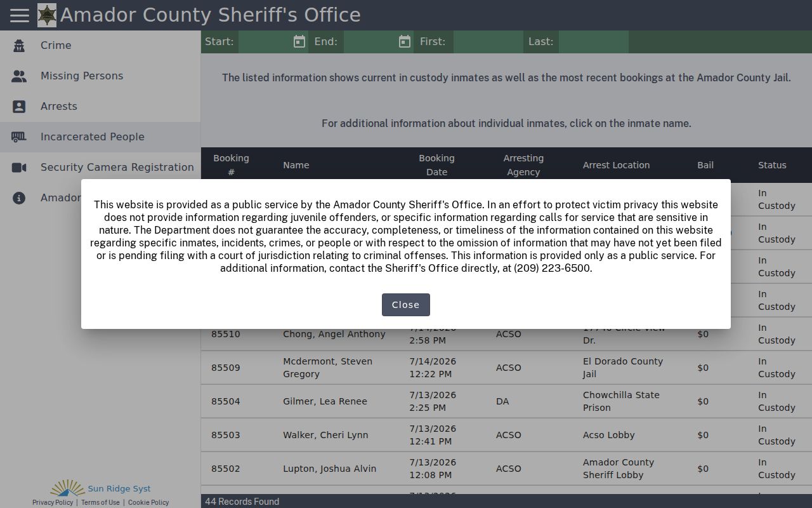Click DA agency in Gilmer row
Viewport: 812px width, 508px height.
pyautogui.click(x=502, y=401)
